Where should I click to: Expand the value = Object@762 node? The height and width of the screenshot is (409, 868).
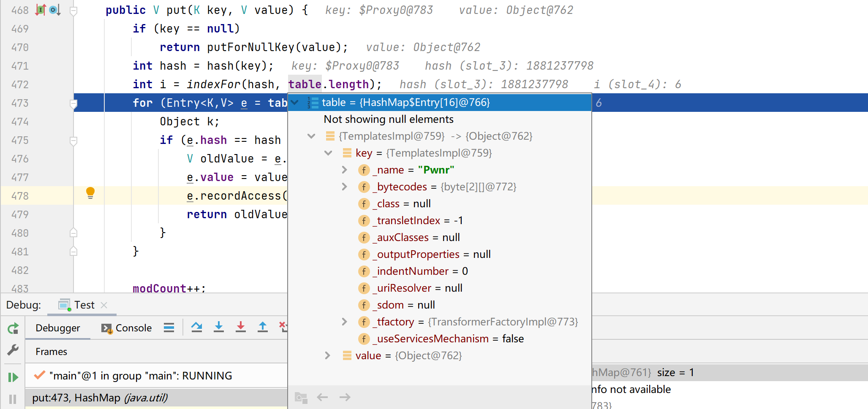(327, 356)
